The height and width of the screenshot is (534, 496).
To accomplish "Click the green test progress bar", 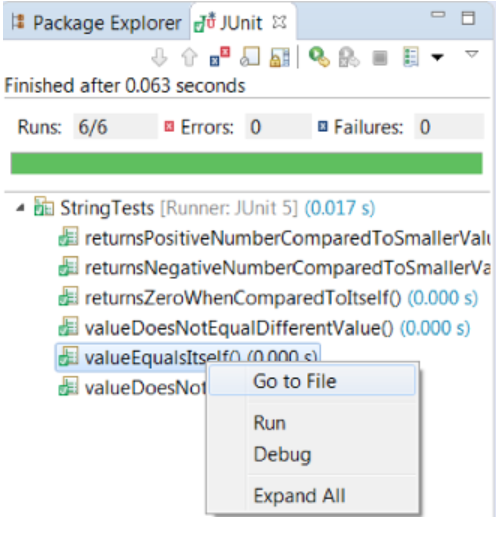I will click(x=247, y=163).
